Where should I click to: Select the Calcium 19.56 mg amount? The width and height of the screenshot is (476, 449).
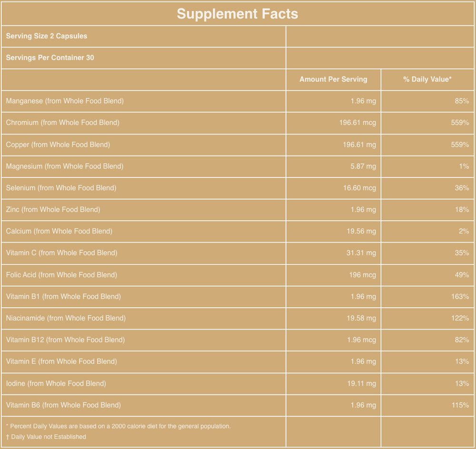[x=361, y=231]
